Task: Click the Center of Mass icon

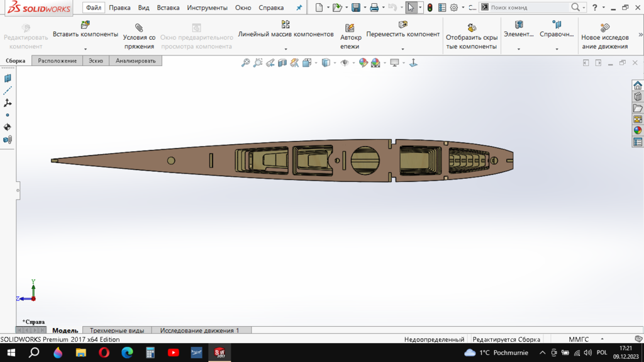Action: click(8, 127)
